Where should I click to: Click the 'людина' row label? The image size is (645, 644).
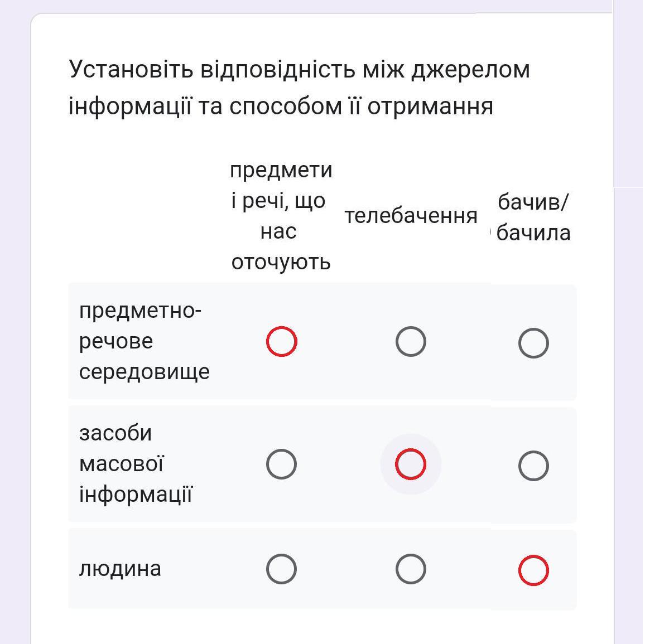(120, 569)
